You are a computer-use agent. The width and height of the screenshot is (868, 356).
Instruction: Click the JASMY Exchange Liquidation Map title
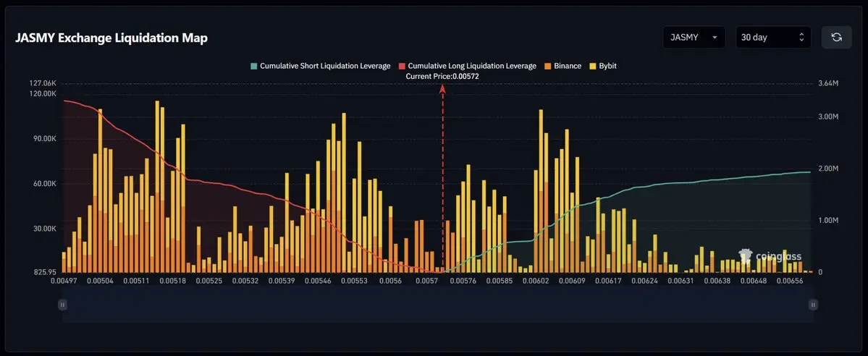pyautogui.click(x=111, y=38)
